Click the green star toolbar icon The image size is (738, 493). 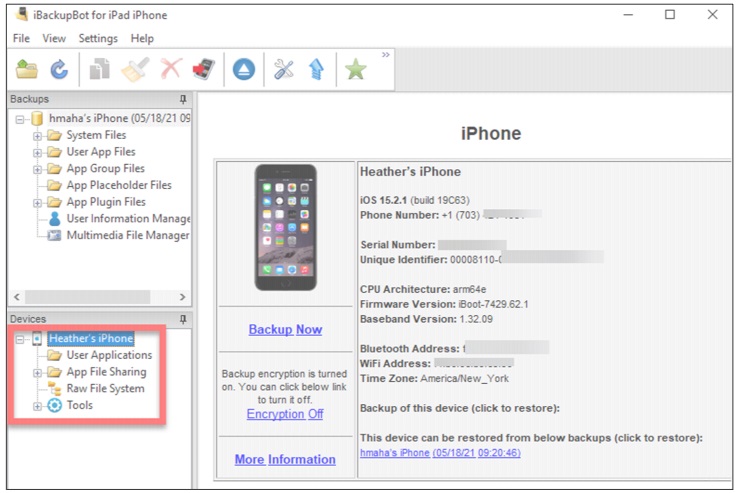[354, 69]
